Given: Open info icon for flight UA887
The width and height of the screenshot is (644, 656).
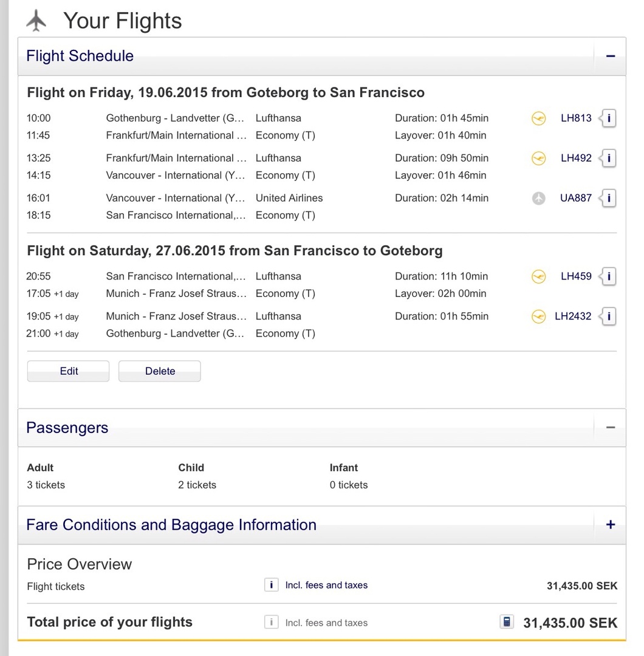Looking at the screenshot, I should [x=609, y=198].
